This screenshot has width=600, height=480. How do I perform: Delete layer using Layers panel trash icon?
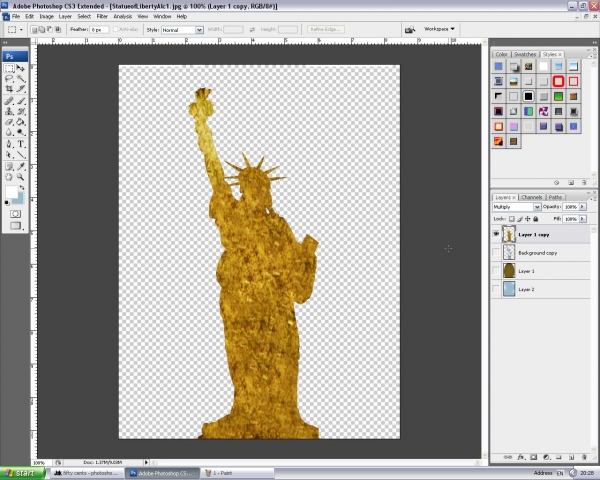(584, 457)
